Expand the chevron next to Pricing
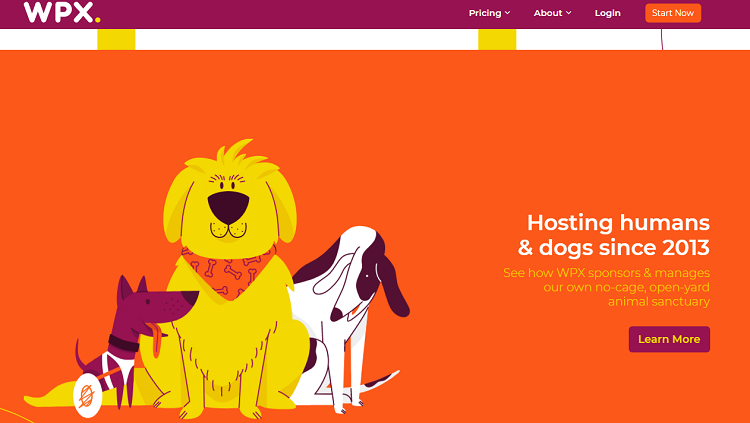Image resolution: width=750 pixels, height=423 pixels. pyautogui.click(x=507, y=13)
